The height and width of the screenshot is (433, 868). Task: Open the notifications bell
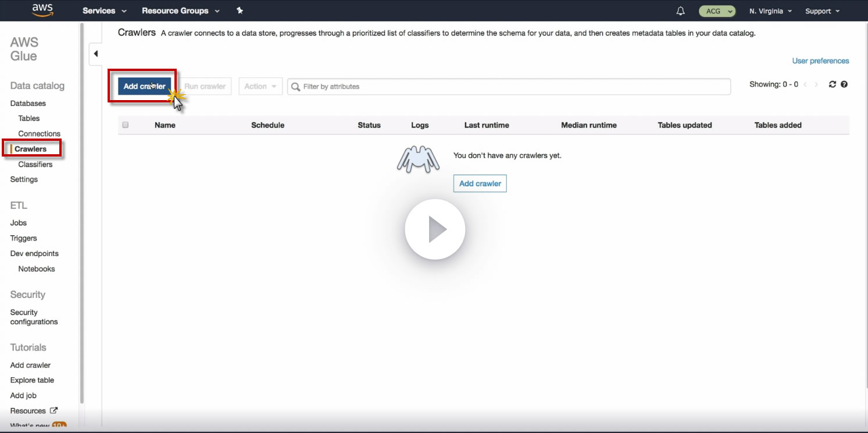tap(681, 11)
